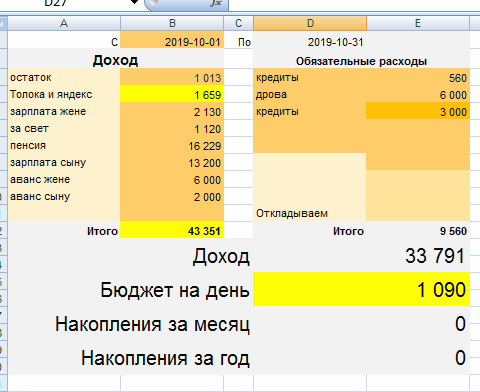The width and height of the screenshot is (480, 392).
Task: Click inside the formula bar input
Action: tap(354, 4)
